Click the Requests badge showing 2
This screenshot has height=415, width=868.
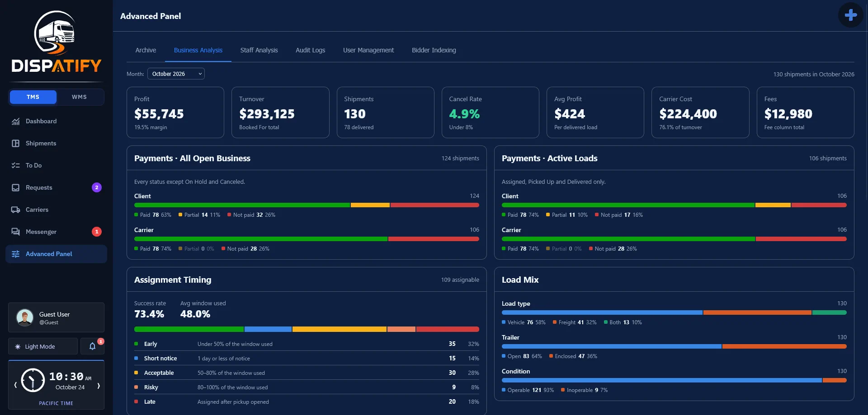click(97, 187)
